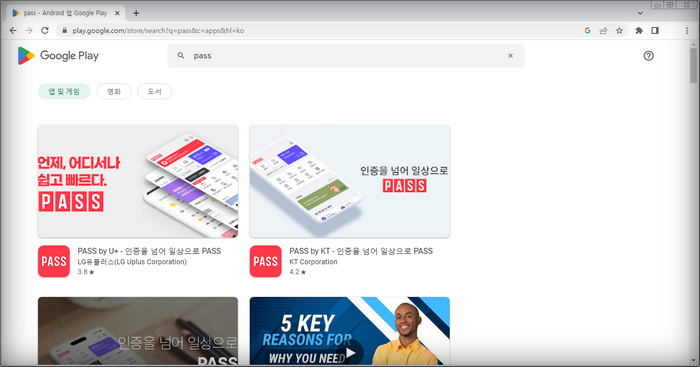Bookmark this page with the star
Image resolution: width=700 pixels, height=367 pixels.
click(619, 30)
